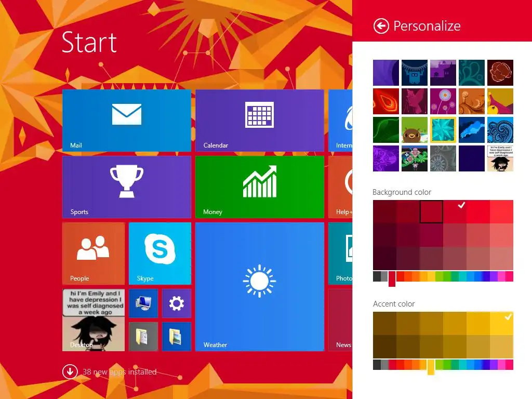Open the Help+Tips tile
The image size is (532, 399).
point(340,187)
